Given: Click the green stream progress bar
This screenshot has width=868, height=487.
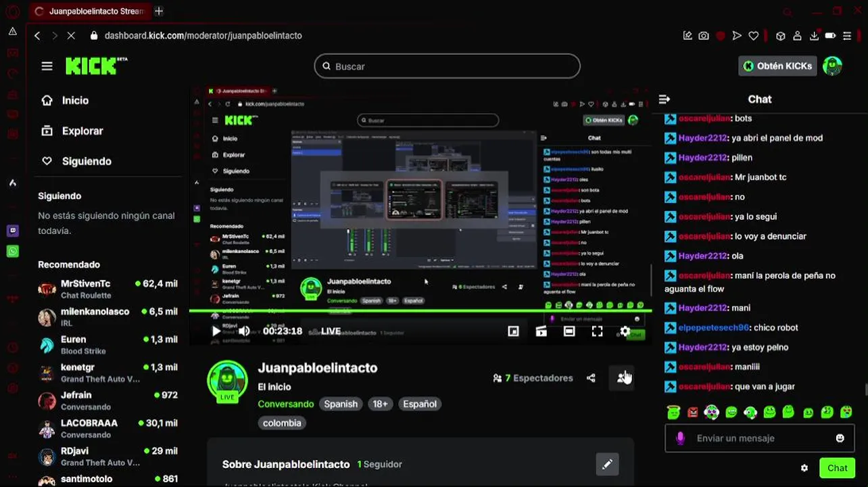Looking at the screenshot, I should [x=420, y=311].
